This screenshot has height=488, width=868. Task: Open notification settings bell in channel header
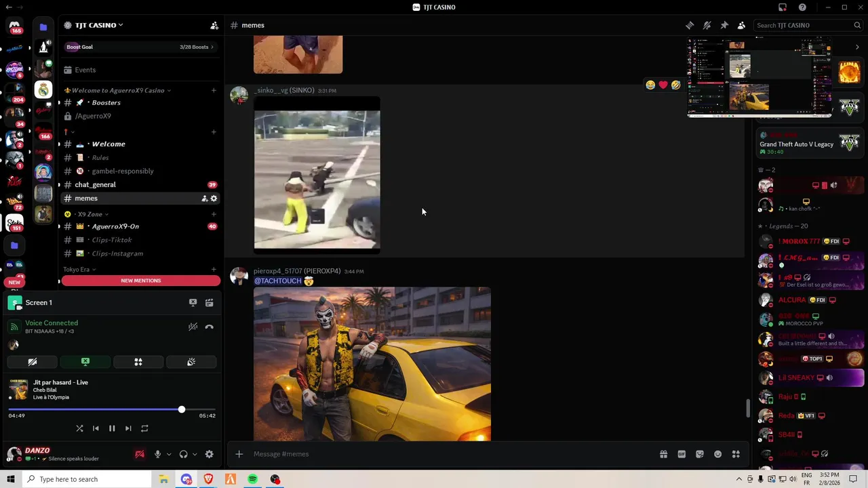click(707, 25)
